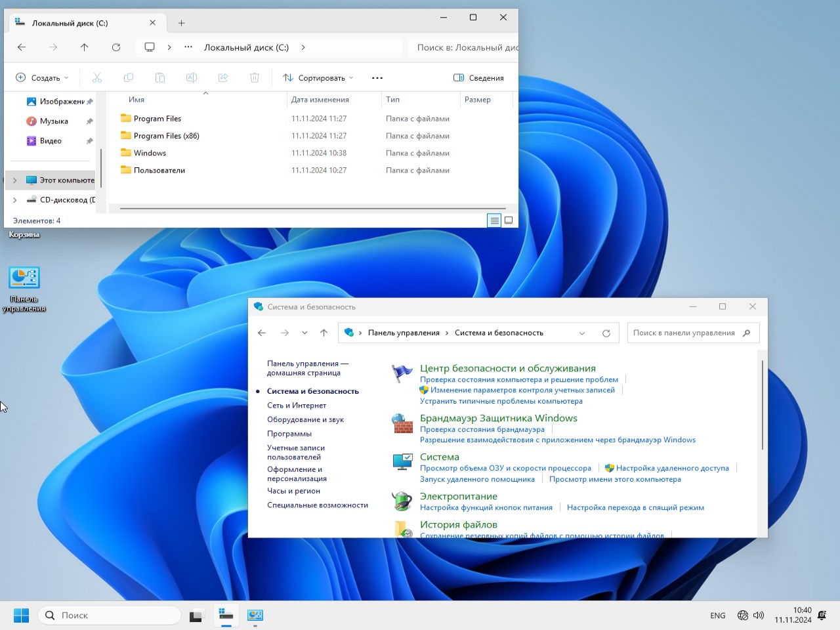Click the address bar ellipsis in Explorer
The image size is (840, 630).
coord(188,47)
